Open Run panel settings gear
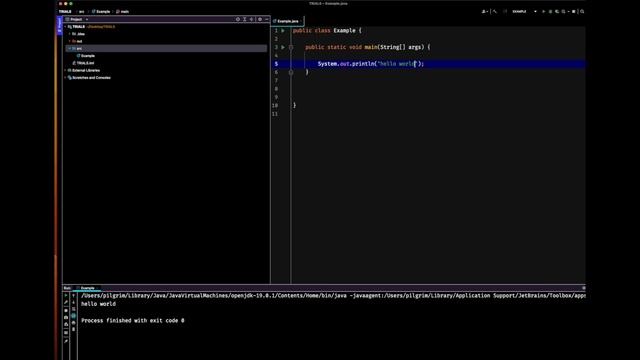640x360 pixels. pos(583,288)
